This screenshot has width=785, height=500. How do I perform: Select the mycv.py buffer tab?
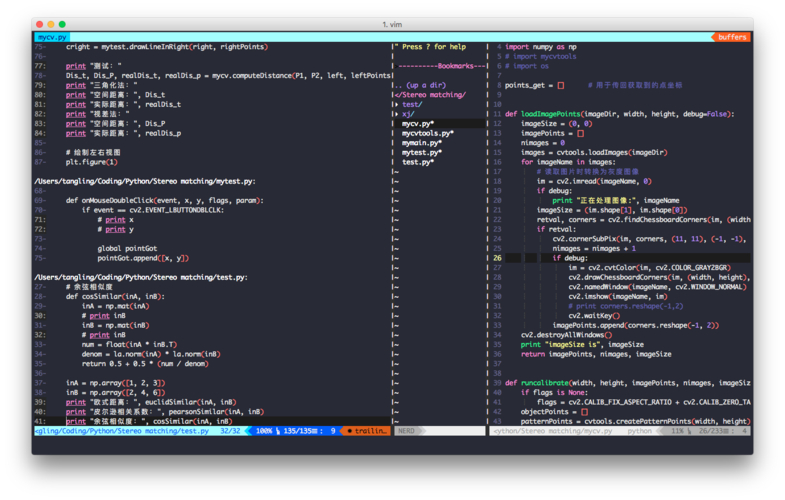[x=52, y=37]
